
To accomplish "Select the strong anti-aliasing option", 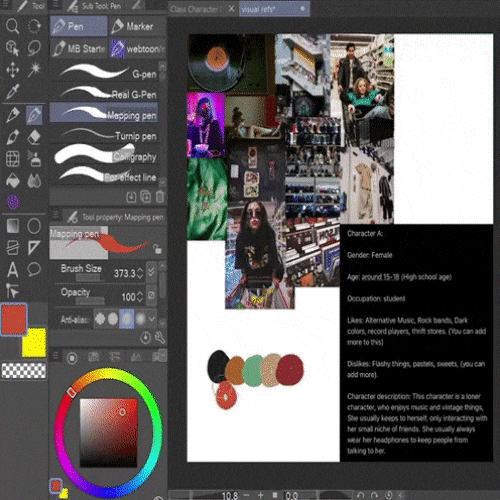I will [x=140, y=319].
